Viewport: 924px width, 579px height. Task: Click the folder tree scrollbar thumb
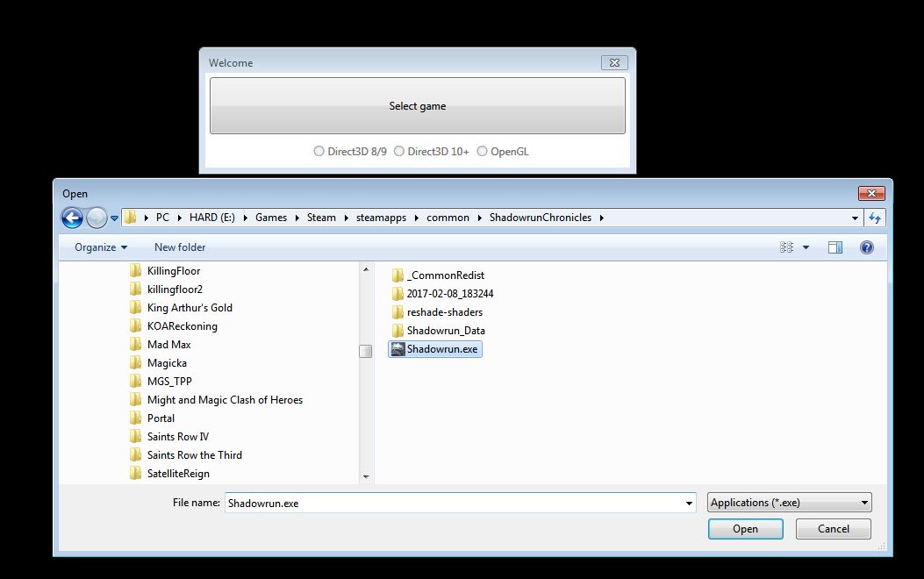(365, 351)
